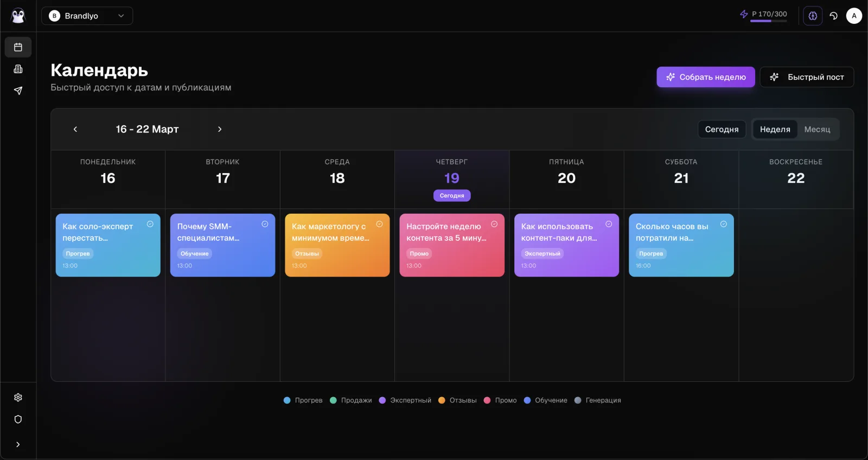Click the penguin logo icon
Screen dimensions: 868x460
18,16
